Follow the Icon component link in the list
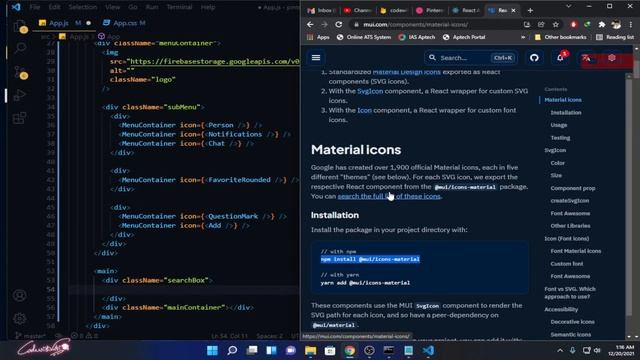The height and width of the screenshot is (360, 640). pos(364,110)
